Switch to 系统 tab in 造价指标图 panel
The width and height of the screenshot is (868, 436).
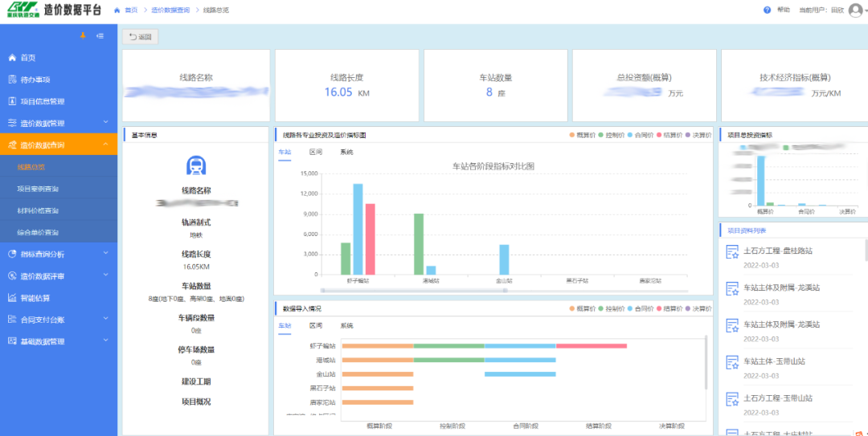pos(346,152)
